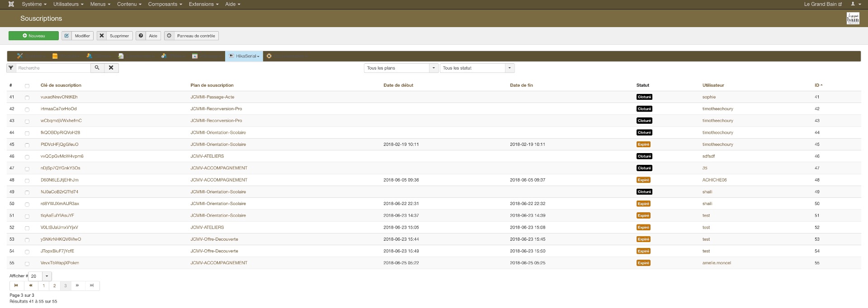Screen dimensions: 868x308
Task: Open the Composants menu
Action: point(165,4)
